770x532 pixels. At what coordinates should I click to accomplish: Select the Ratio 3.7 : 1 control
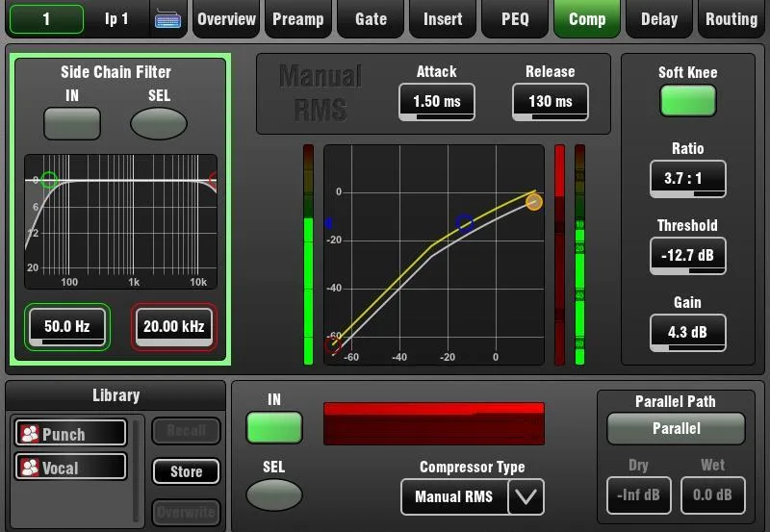coord(687,179)
